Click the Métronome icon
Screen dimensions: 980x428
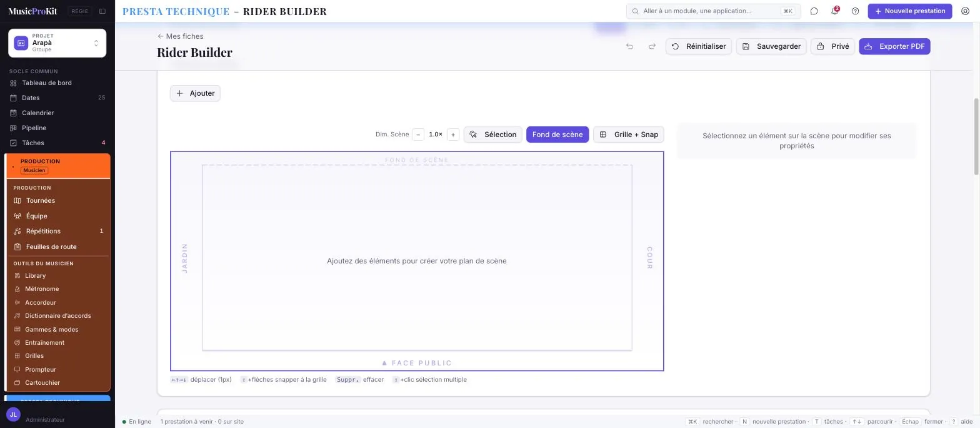pos(17,289)
